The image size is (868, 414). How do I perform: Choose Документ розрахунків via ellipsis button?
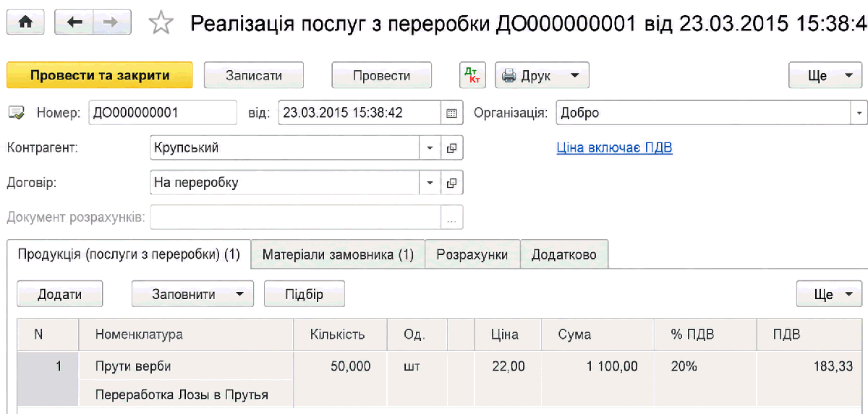pyautogui.click(x=452, y=217)
